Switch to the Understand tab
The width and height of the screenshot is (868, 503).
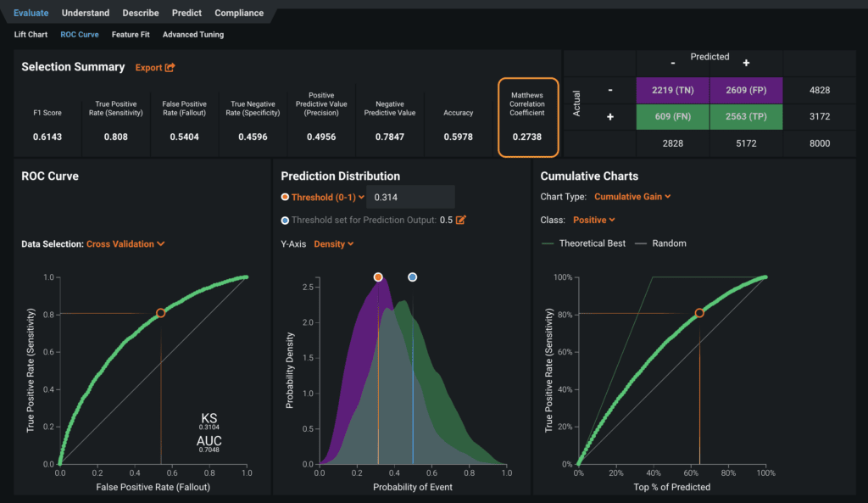pos(86,13)
